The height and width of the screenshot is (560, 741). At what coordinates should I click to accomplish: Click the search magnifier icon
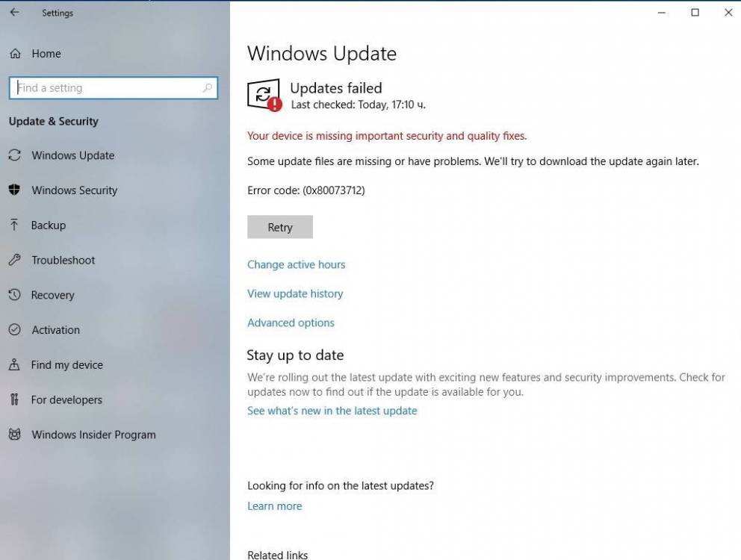click(x=207, y=88)
